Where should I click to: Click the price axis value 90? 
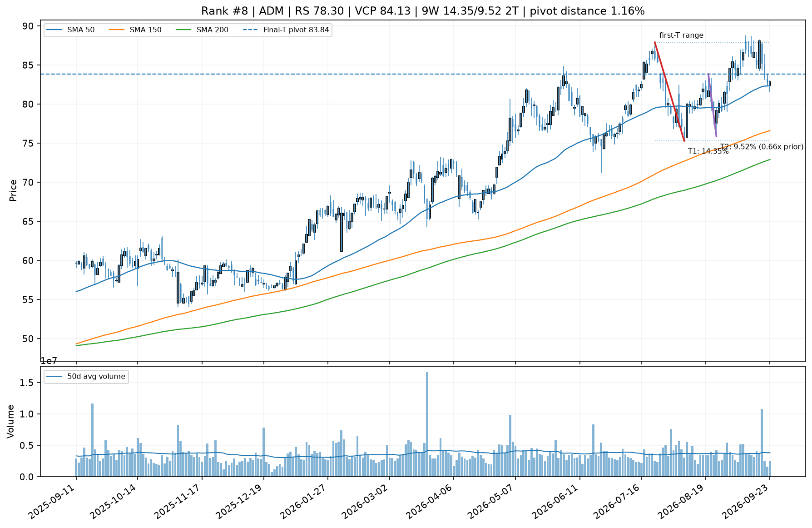(28, 26)
